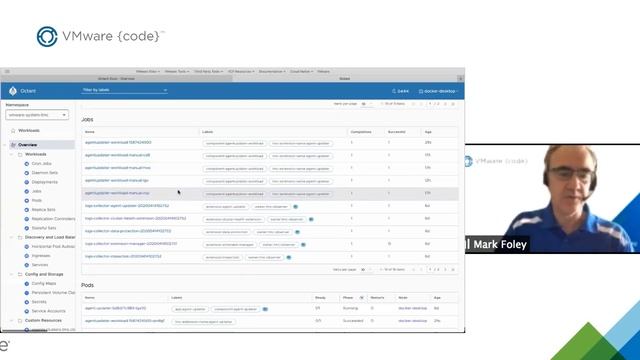Open docker-desktop node link for agent-updater pod

point(412,309)
